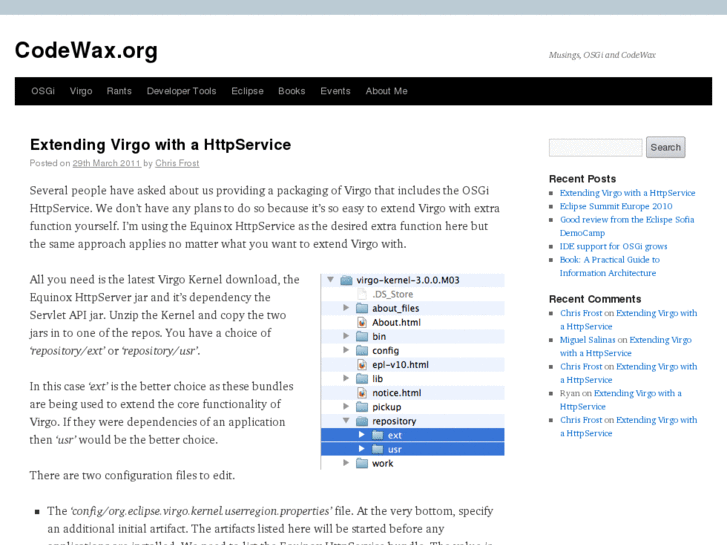The width and height of the screenshot is (727, 545).
Task: Expand the config folder arrow
Action: [x=346, y=350]
